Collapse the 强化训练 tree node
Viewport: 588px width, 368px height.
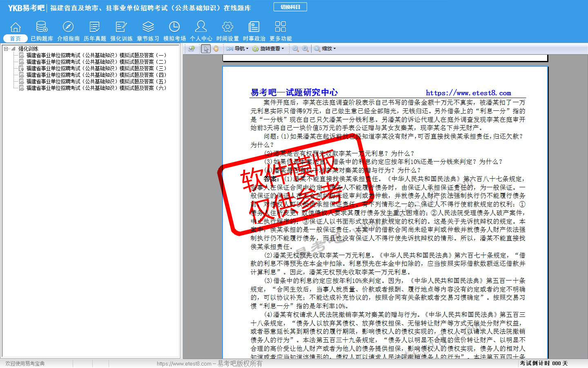pyautogui.click(x=6, y=49)
